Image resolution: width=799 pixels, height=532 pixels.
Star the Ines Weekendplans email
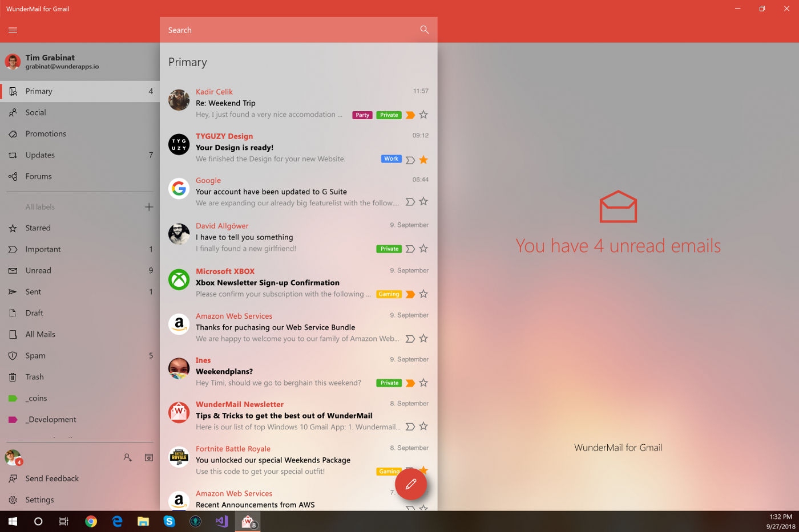click(x=423, y=383)
